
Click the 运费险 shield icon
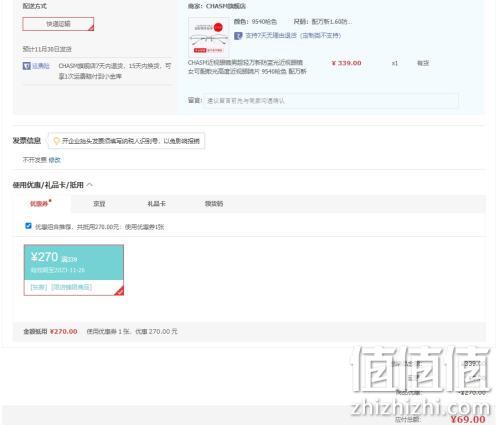(26, 66)
